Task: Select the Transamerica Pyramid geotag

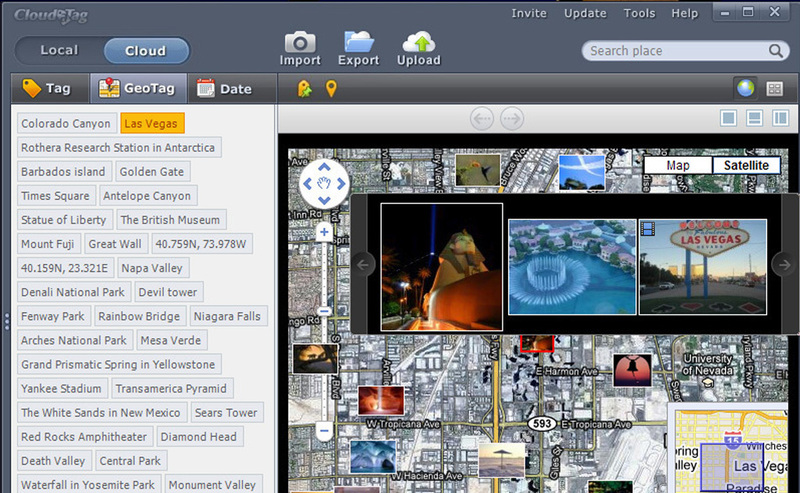Action: (171, 388)
